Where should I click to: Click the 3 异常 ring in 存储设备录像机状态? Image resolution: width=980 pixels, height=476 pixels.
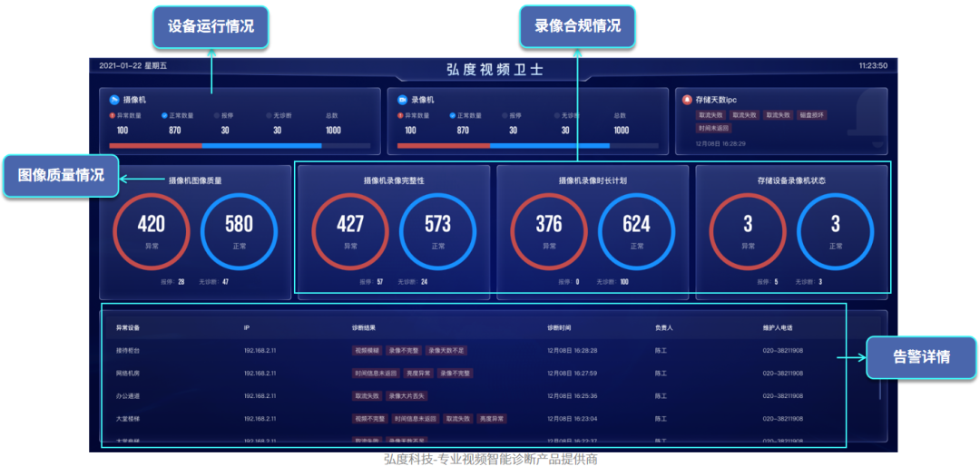tap(748, 232)
